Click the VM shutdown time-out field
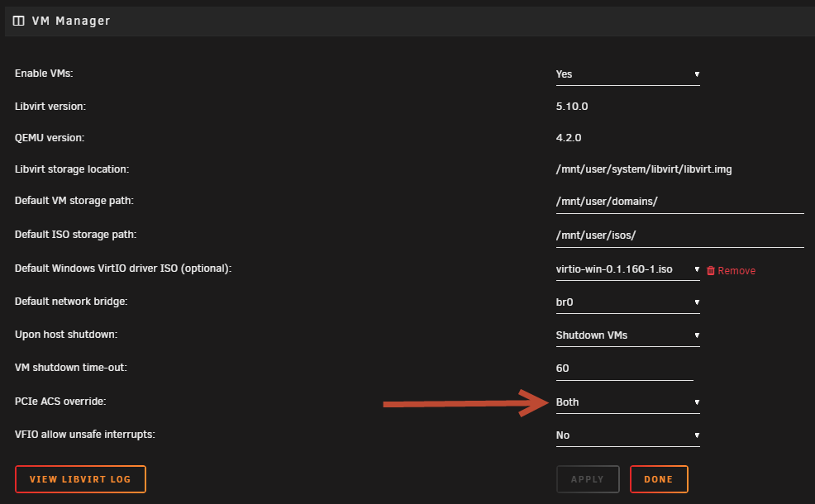815x504 pixels. click(x=624, y=368)
